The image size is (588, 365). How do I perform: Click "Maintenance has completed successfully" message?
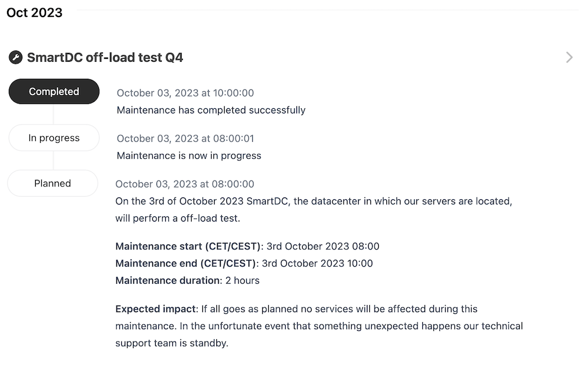tap(211, 110)
